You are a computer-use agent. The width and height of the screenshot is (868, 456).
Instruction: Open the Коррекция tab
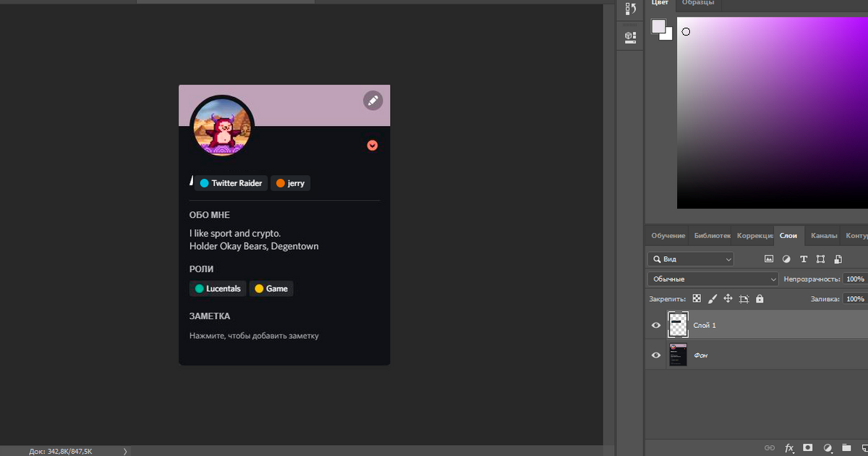(754, 235)
